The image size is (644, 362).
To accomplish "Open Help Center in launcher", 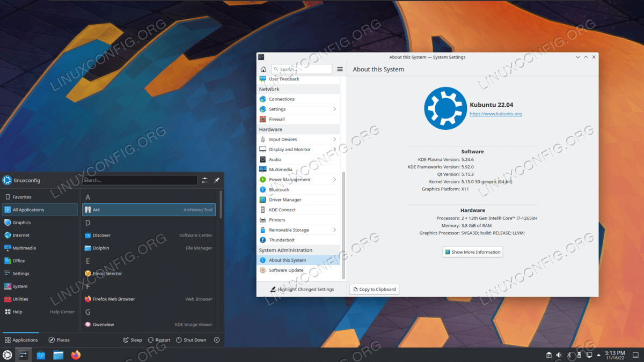I will (x=40, y=312).
